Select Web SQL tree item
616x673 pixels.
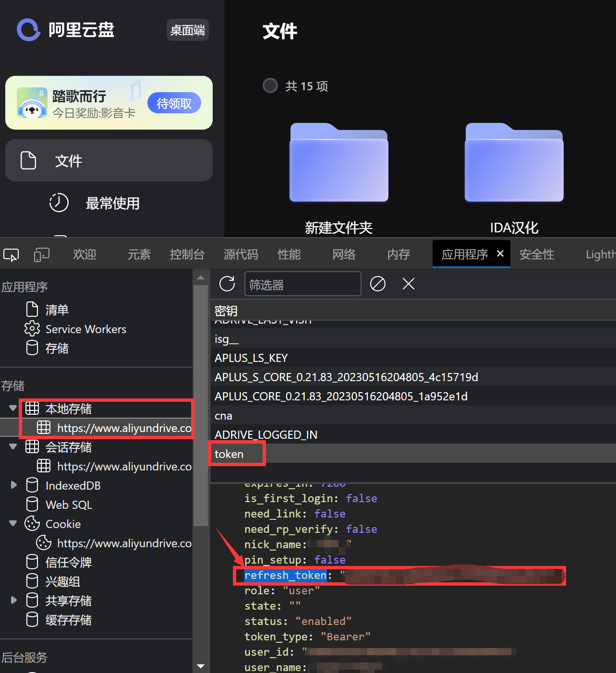coord(69,505)
